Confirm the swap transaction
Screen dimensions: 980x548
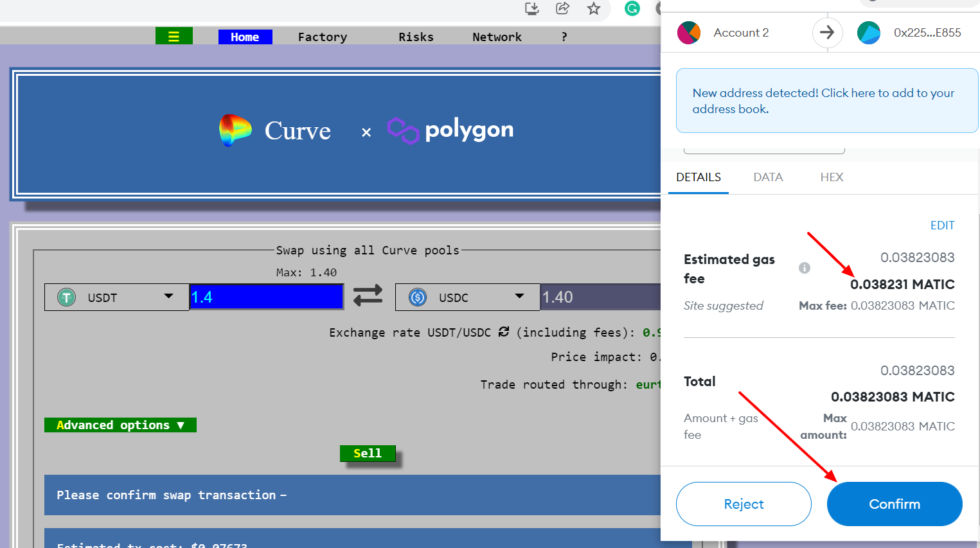[x=895, y=504]
